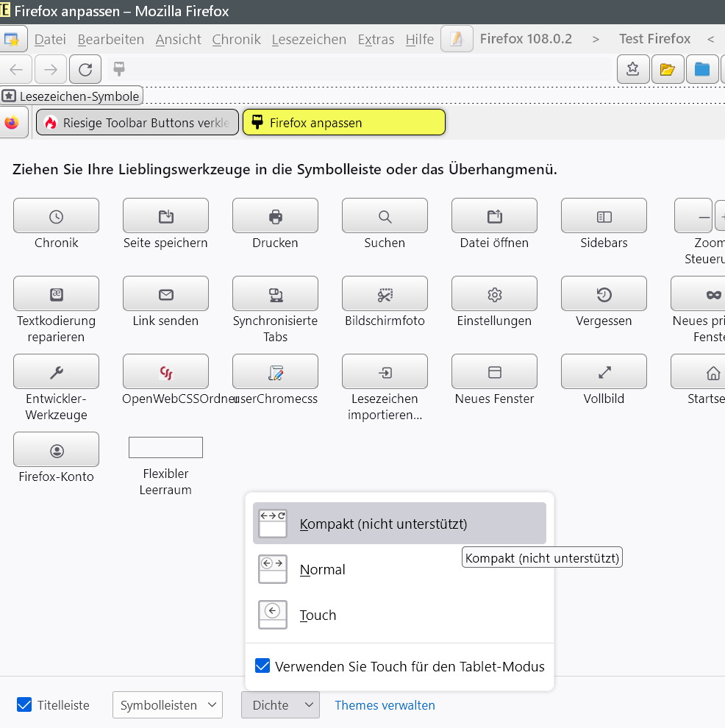This screenshot has width=725, height=728.
Task: Select the Sidebars icon
Action: 604,216
